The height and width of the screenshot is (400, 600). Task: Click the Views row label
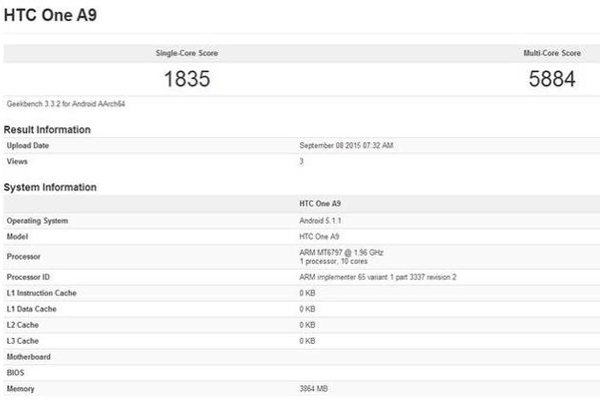18,161
